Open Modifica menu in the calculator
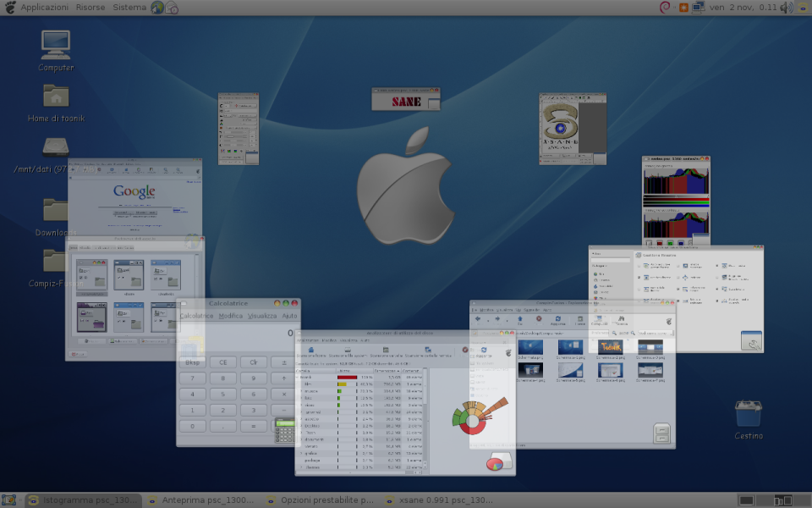Image resolution: width=812 pixels, height=508 pixels. (x=230, y=316)
